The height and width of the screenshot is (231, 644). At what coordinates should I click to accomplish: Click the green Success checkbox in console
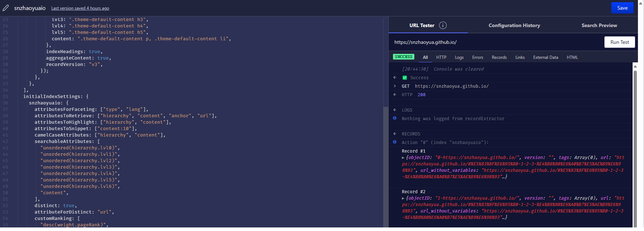coord(405,78)
